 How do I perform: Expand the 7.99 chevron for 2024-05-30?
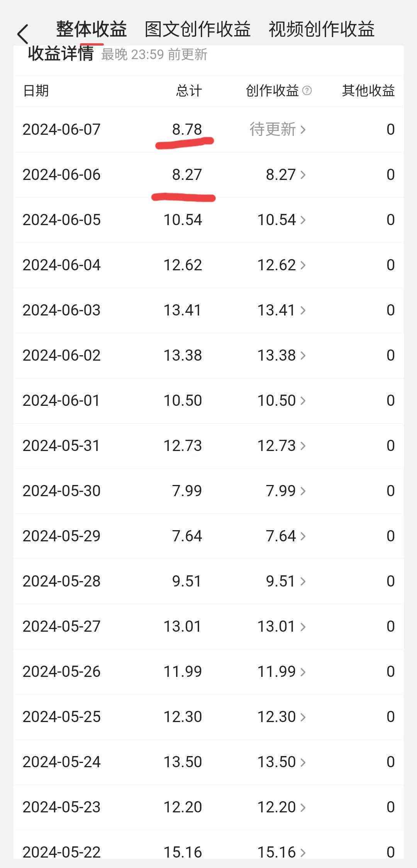click(303, 491)
